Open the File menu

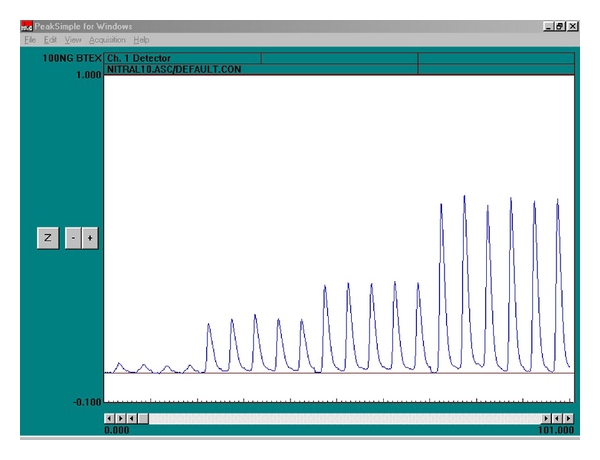pyautogui.click(x=30, y=39)
